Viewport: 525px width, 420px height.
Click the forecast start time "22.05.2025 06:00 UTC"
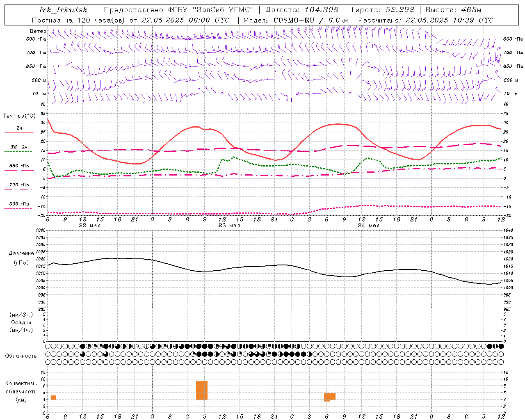pos(185,20)
